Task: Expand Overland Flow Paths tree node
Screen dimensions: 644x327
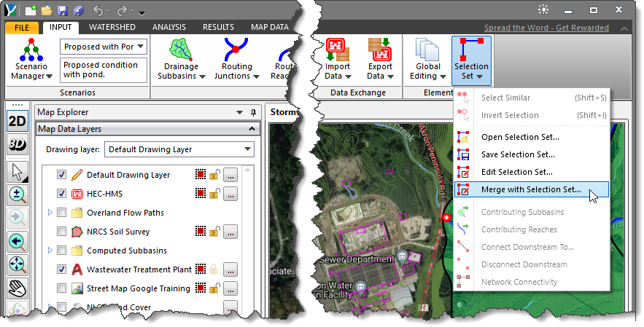Action: 50,213
